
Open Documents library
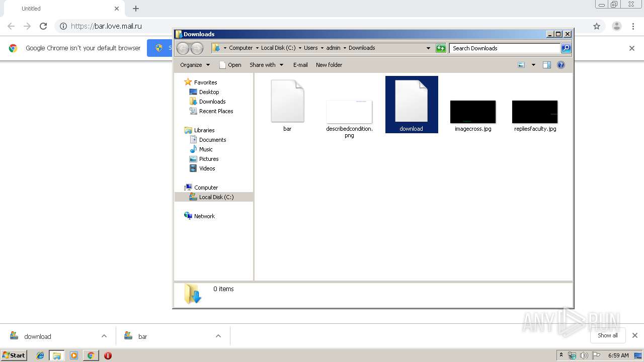click(x=208, y=140)
